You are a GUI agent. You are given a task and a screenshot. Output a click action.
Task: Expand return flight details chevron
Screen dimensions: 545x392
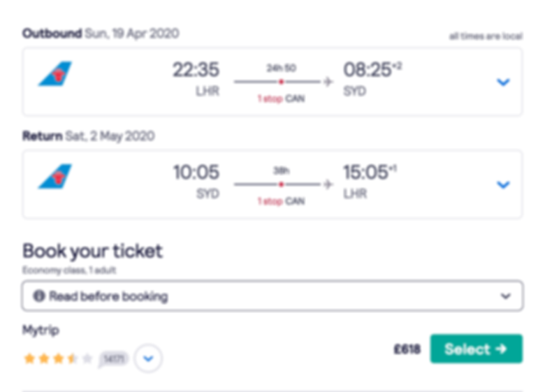(503, 184)
